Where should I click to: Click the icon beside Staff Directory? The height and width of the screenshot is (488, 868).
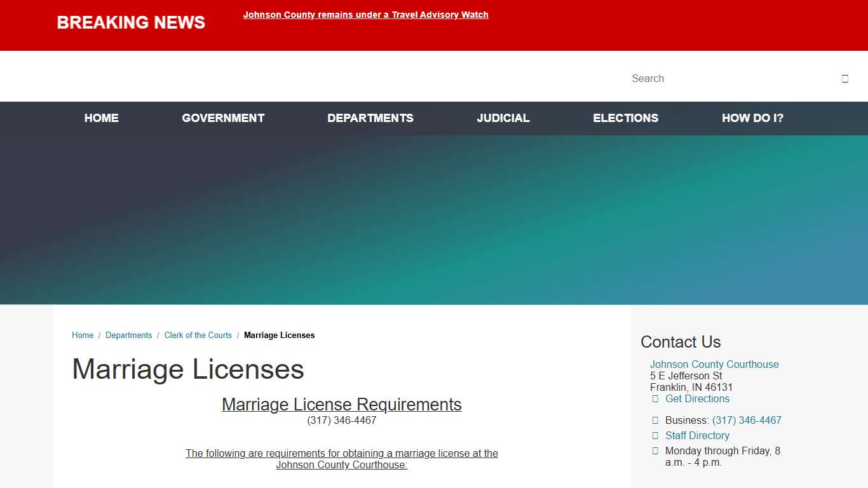pos(655,435)
